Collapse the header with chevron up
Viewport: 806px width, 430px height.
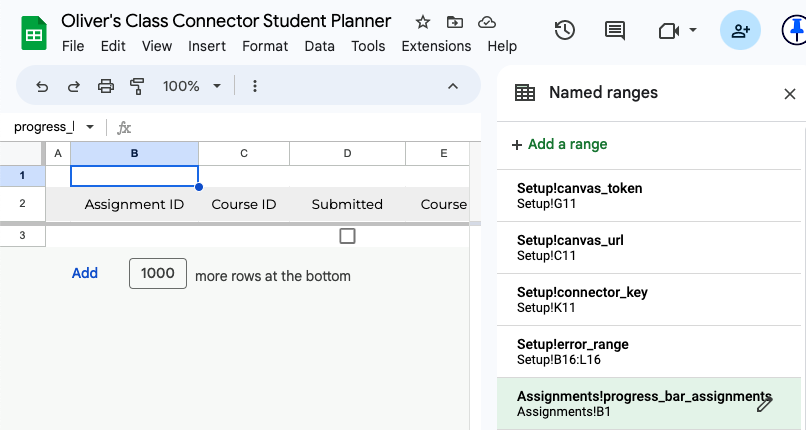(x=453, y=86)
